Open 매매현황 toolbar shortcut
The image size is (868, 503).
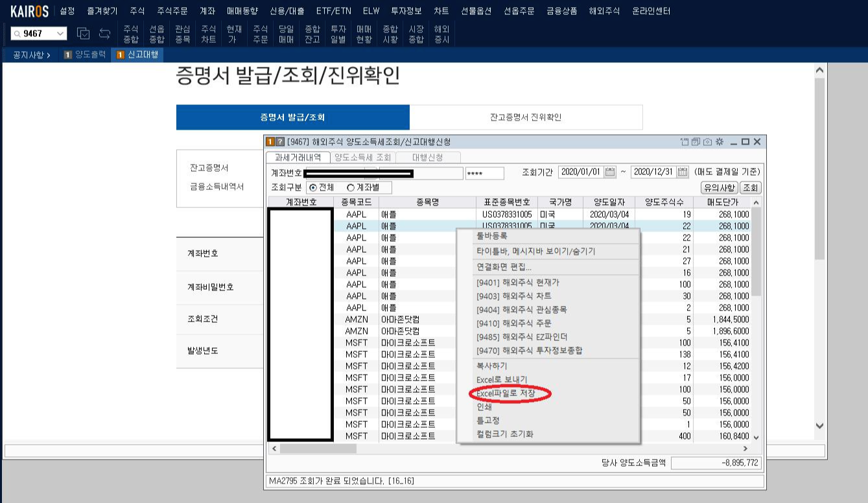[364, 34]
